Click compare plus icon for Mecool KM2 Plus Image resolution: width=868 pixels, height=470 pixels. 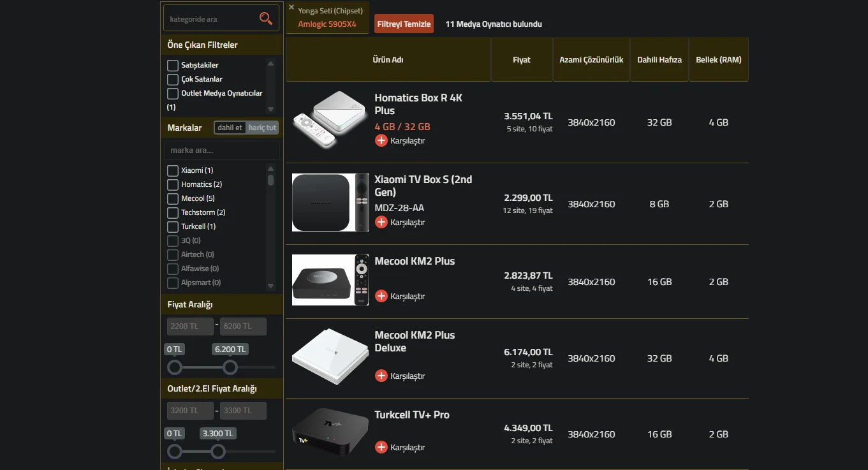click(381, 296)
